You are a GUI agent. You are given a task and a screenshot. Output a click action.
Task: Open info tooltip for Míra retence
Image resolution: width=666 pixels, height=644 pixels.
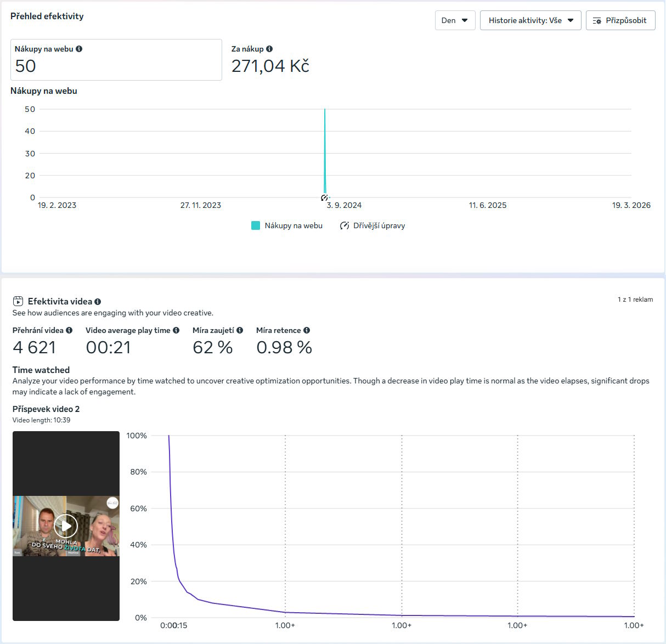307,330
